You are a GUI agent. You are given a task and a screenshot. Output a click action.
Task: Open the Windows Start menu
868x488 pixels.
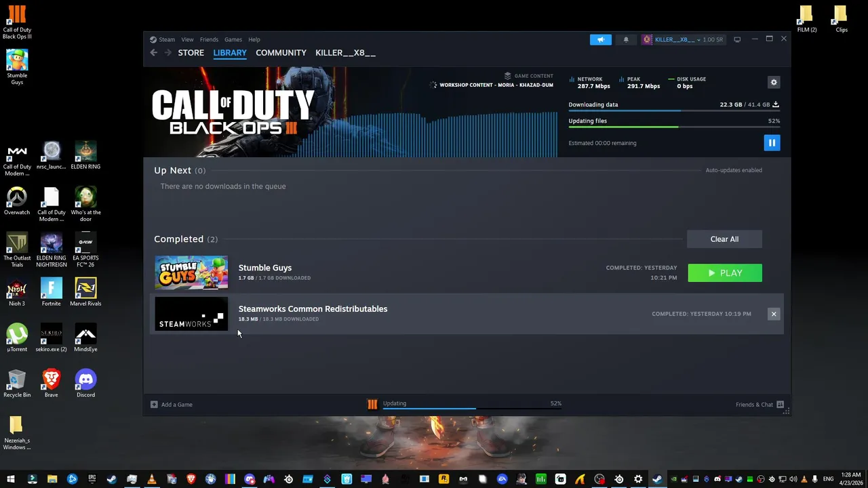[10, 479]
